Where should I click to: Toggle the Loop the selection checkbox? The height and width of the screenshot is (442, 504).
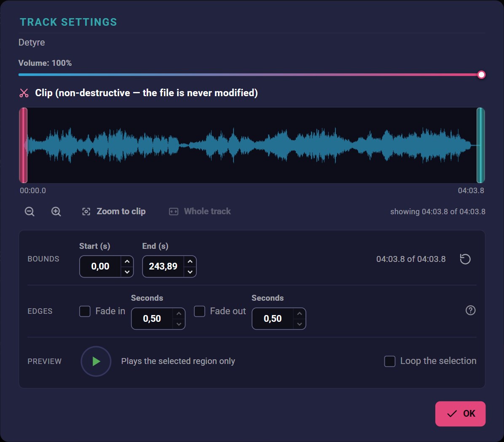pos(389,361)
